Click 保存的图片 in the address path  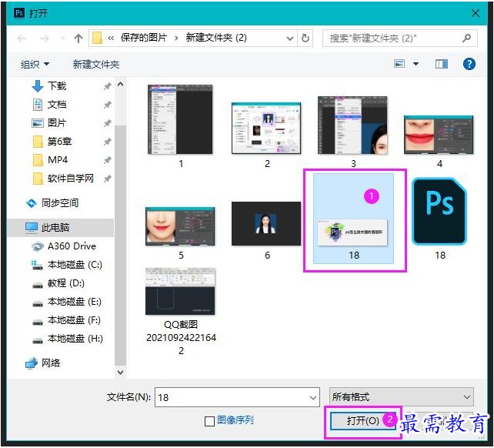tap(144, 38)
